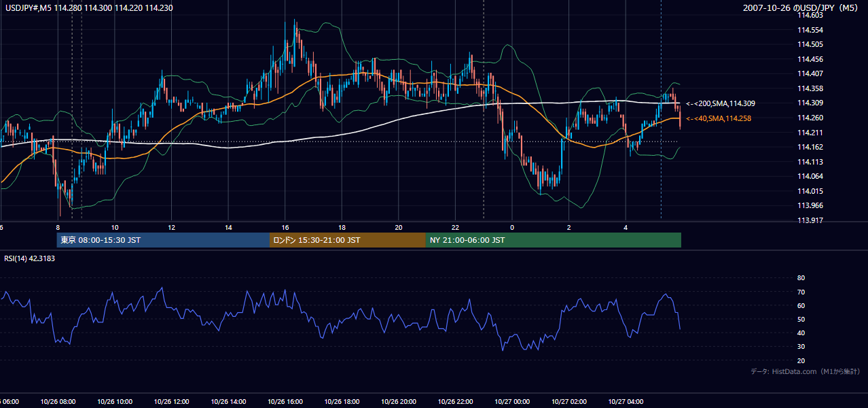Click hour tick 22 under the price chart
Image resolution: width=868 pixels, height=408 pixels.
coord(455,228)
